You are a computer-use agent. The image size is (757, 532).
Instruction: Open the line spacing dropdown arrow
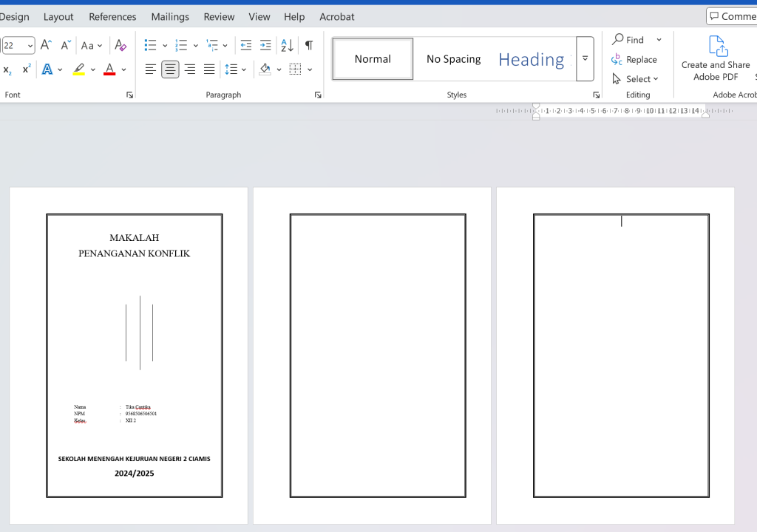244,69
